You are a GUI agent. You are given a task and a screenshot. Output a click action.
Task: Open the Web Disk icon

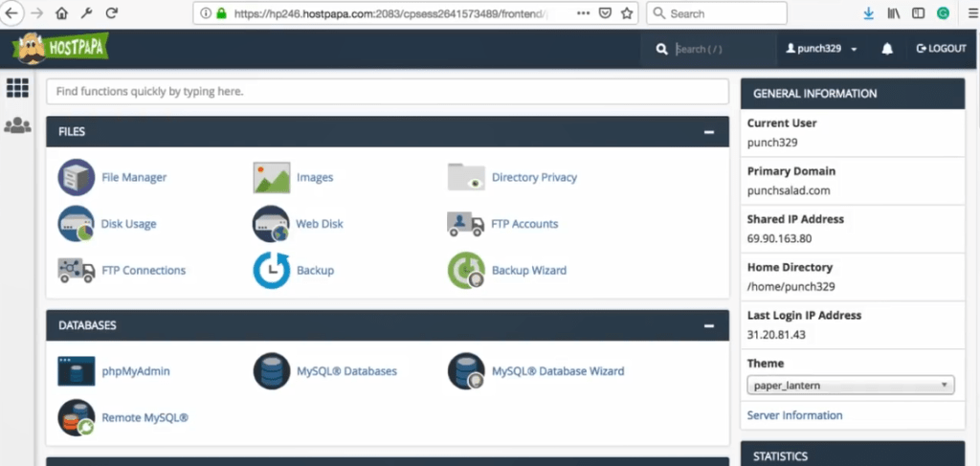pyautogui.click(x=271, y=224)
